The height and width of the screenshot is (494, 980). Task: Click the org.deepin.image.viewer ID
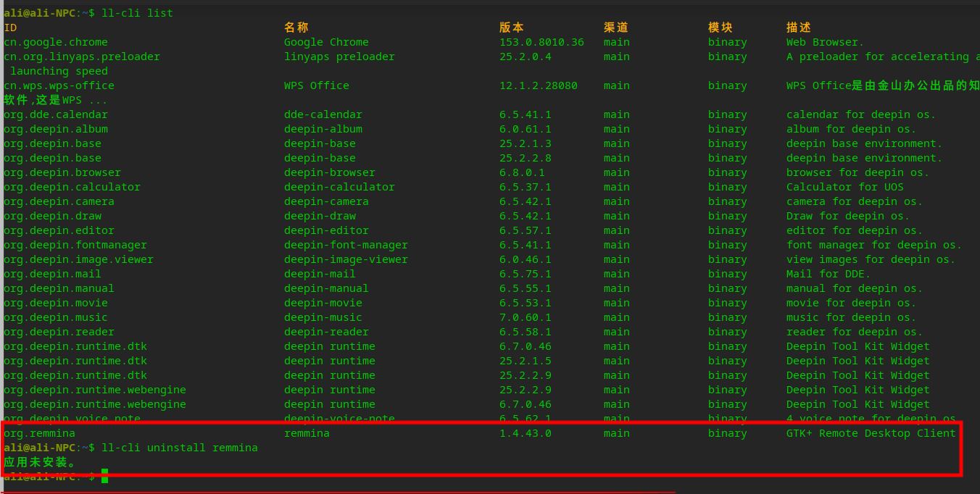pos(78,259)
